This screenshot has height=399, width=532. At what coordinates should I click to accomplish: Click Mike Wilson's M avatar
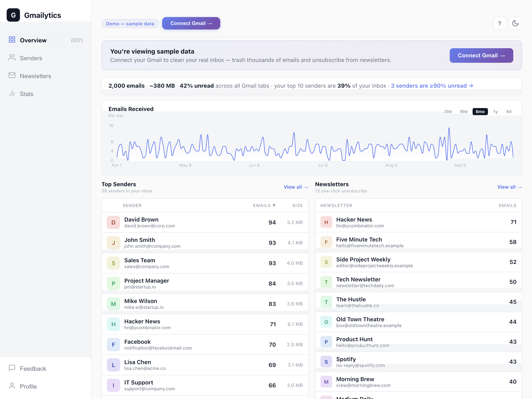click(x=113, y=304)
